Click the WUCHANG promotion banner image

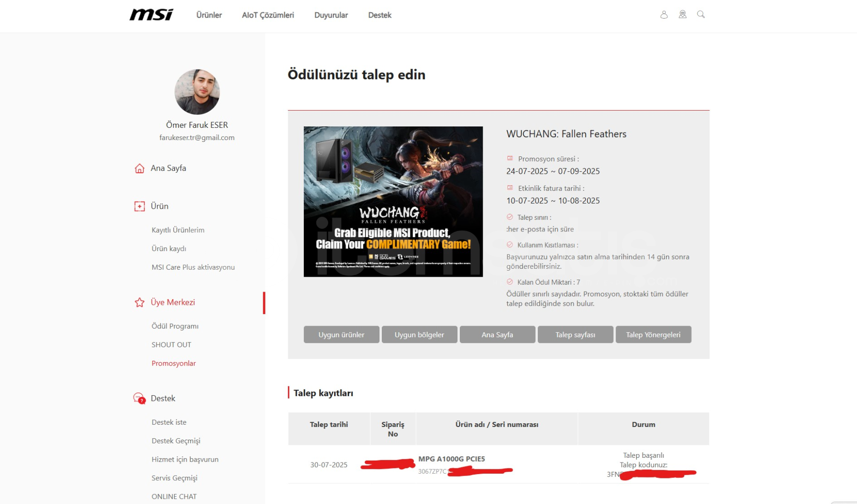pos(393,202)
